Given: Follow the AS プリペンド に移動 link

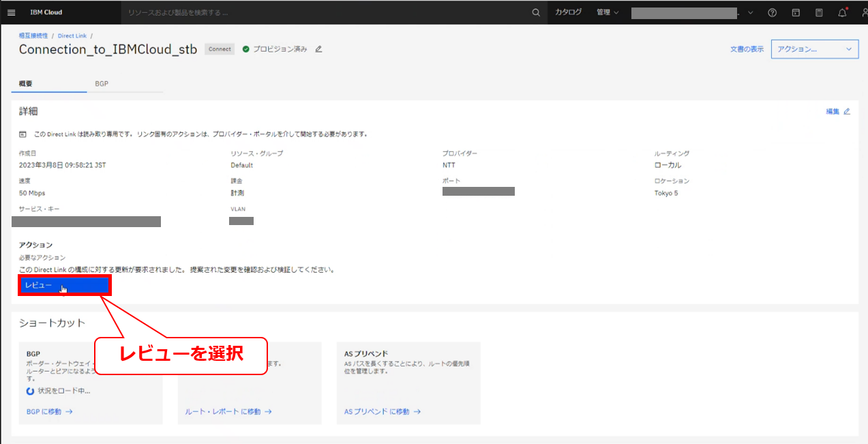Looking at the screenshot, I should click(x=382, y=412).
